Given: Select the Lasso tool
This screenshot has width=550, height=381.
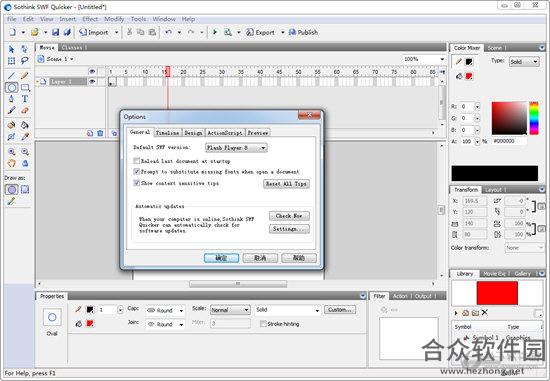Looking at the screenshot, I should click(25, 61).
